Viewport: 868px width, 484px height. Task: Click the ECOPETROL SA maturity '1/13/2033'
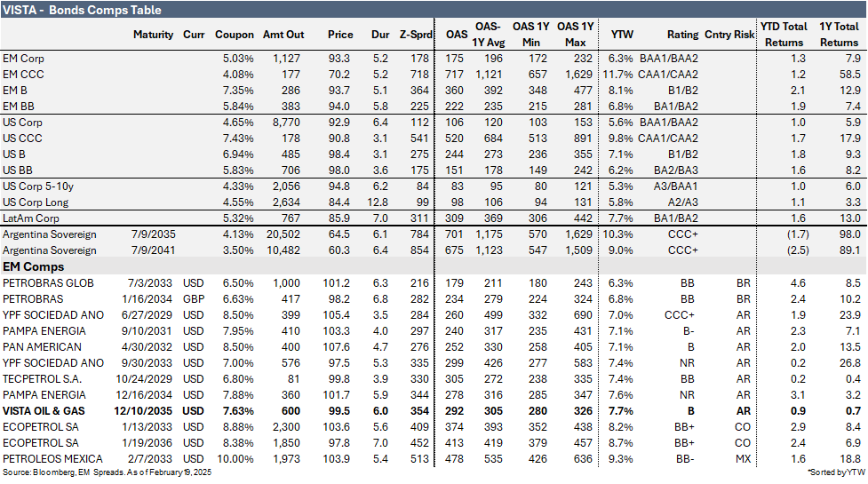point(147,427)
